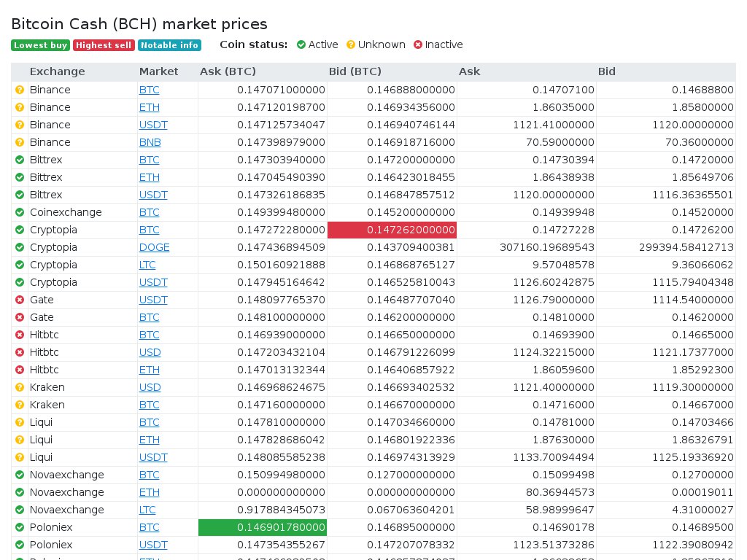This screenshot has height=560, width=747.
Task: Click yellow Unknown legend icon
Action: tap(351, 44)
